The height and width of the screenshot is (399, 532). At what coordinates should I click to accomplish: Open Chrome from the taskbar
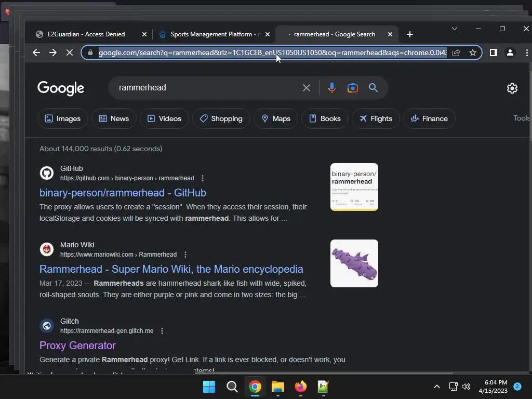(x=255, y=387)
